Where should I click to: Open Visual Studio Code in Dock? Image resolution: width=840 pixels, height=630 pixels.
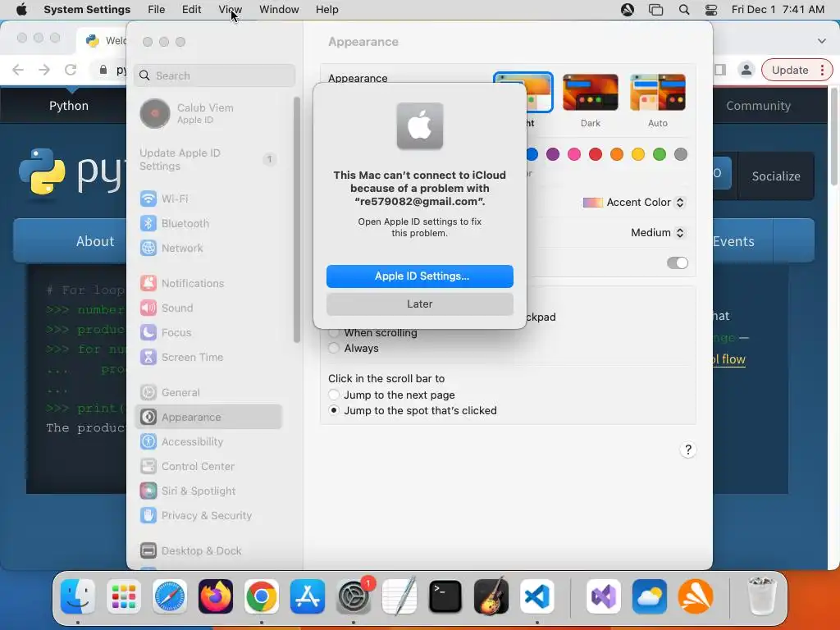(537, 596)
